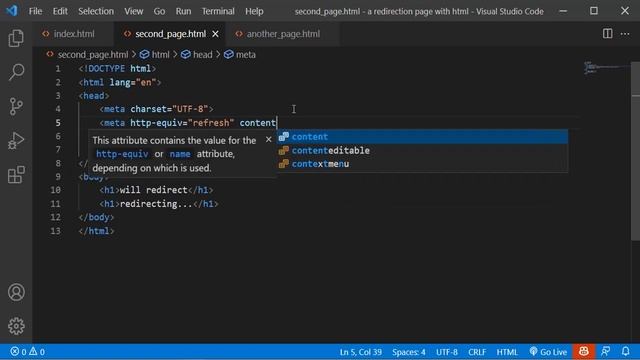Click the editor vertical scrollbar
Screen dimensions: 640x360
tap(636, 151)
